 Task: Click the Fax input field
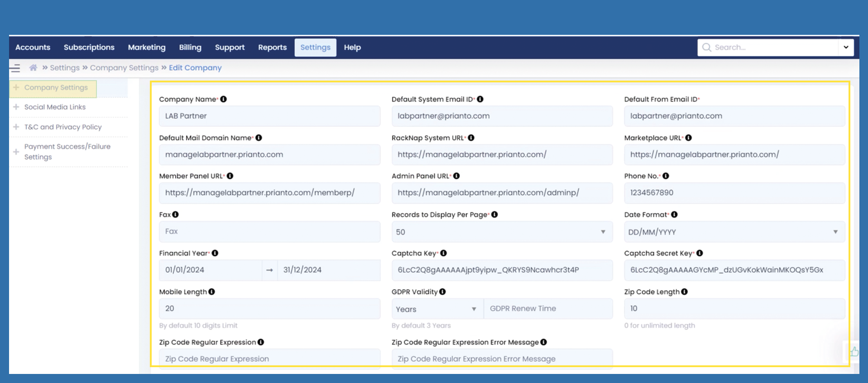pyautogui.click(x=269, y=231)
